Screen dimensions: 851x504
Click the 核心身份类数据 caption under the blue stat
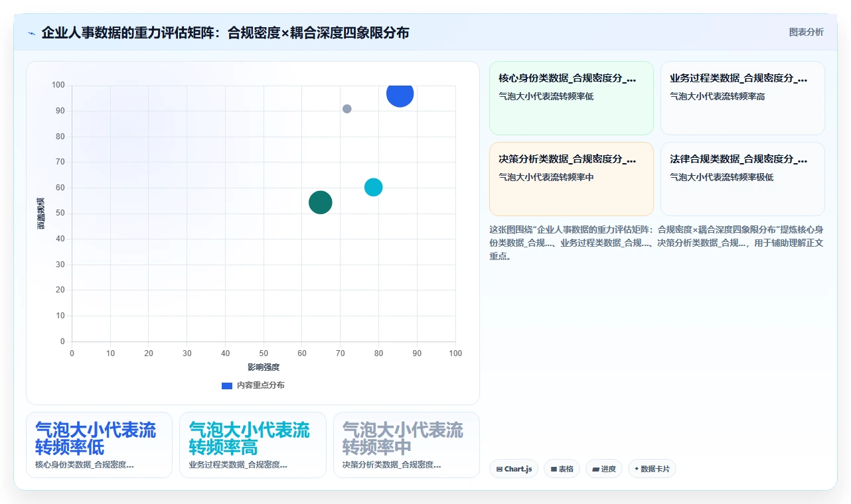(x=85, y=465)
